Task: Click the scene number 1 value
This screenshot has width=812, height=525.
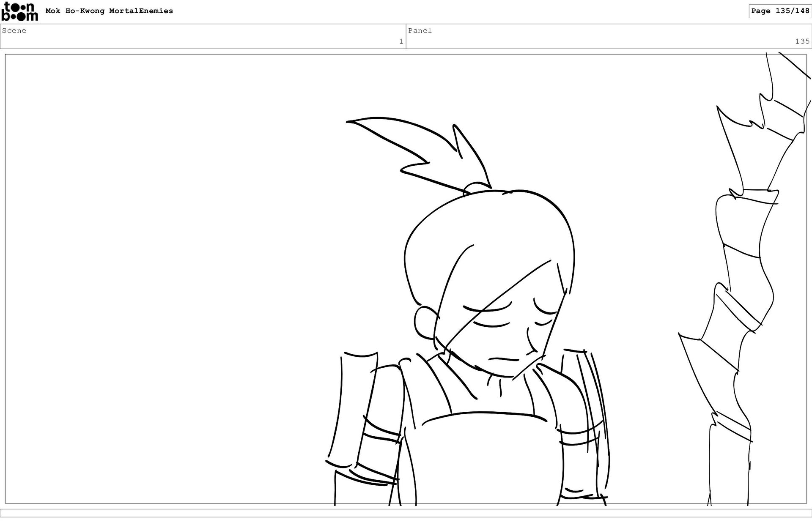Action: click(x=401, y=41)
